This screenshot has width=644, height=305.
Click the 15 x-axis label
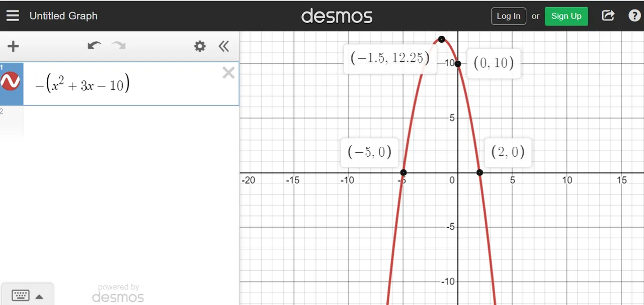(x=622, y=180)
